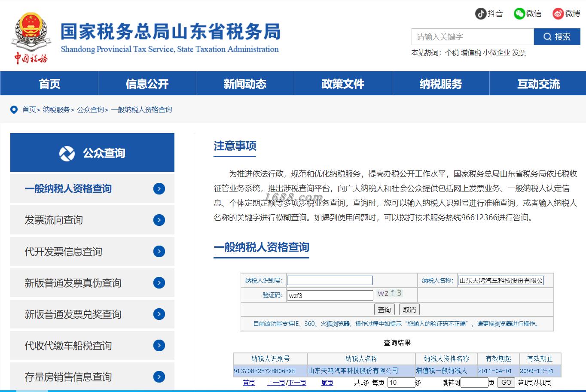This screenshot has height=392, width=586.
Task: Click column header 纳税人资格名称
Action: click(x=446, y=359)
